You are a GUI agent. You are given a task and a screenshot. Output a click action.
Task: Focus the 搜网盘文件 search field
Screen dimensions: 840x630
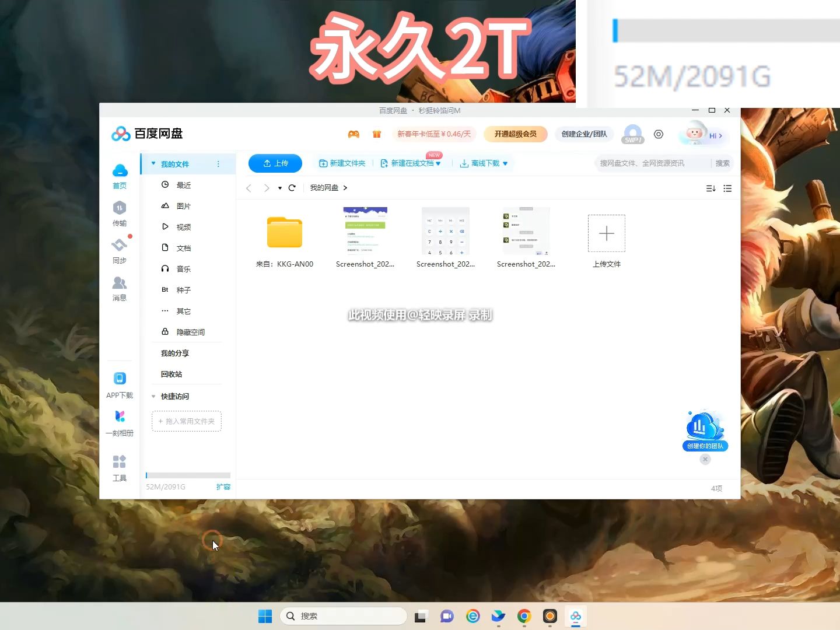click(652, 163)
